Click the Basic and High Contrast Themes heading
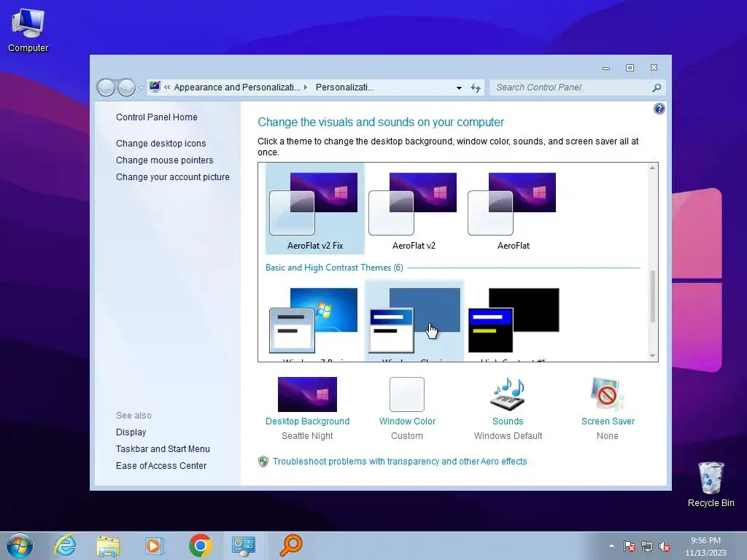The image size is (747, 560). point(334,268)
